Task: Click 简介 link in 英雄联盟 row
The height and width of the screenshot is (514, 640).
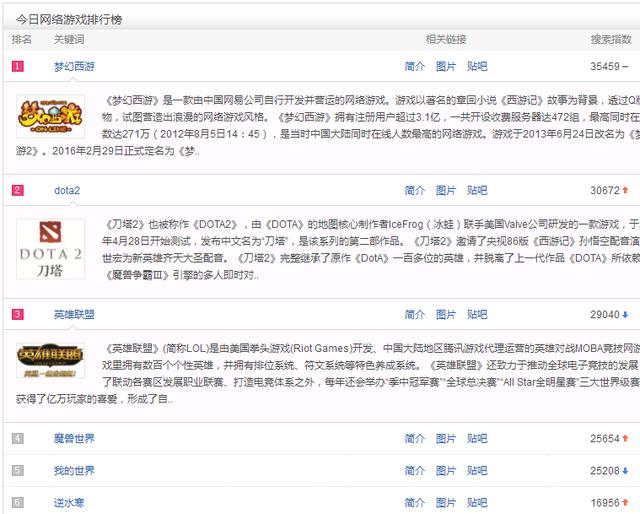Action: (x=415, y=314)
